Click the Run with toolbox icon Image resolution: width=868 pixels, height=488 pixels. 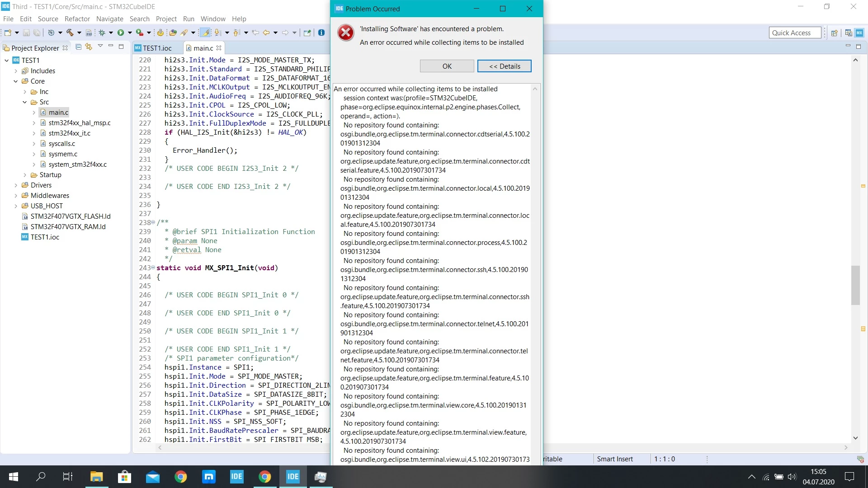(140, 33)
